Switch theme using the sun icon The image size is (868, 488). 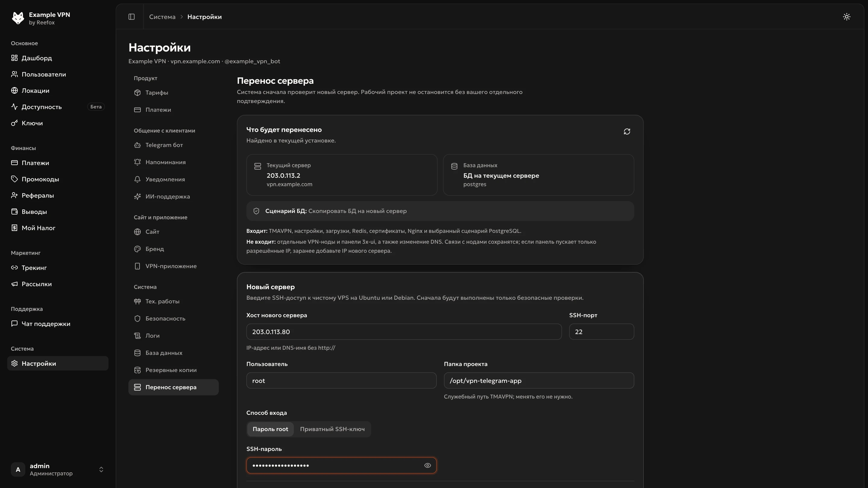[846, 17]
